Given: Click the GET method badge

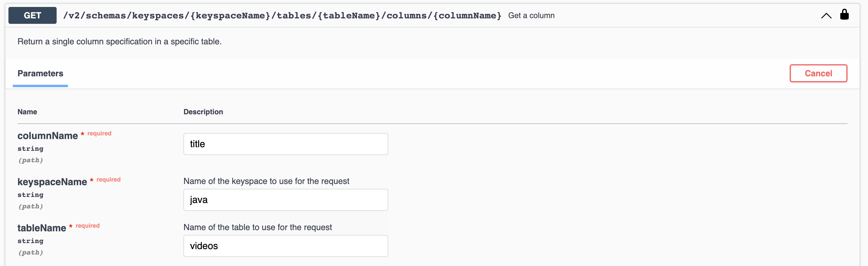Looking at the screenshot, I should [x=32, y=15].
